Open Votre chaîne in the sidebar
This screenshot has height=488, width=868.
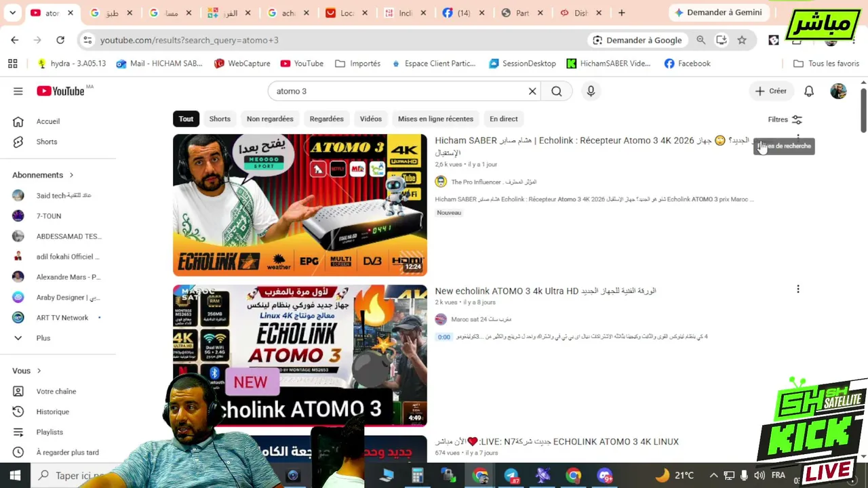pyautogui.click(x=58, y=391)
